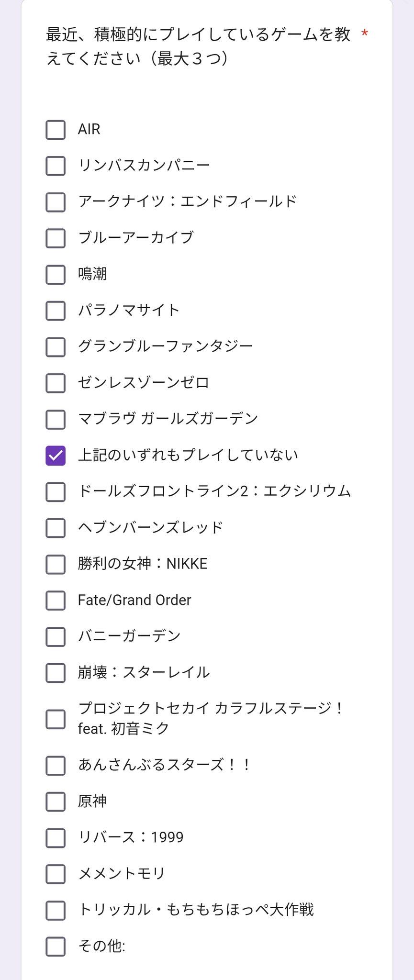Check プロジェクトセカイ feat. 初音ミク checkbox
The height and width of the screenshot is (980, 414).
coord(56,719)
